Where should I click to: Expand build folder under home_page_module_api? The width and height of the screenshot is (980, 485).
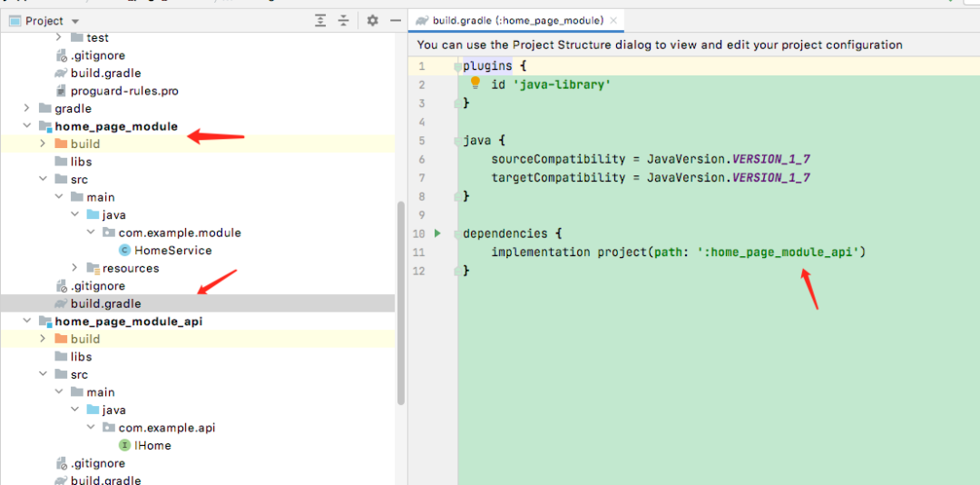point(44,339)
